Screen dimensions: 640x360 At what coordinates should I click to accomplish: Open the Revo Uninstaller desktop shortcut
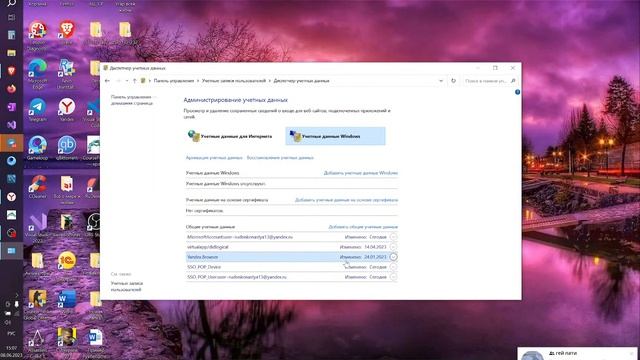[x=67, y=73]
